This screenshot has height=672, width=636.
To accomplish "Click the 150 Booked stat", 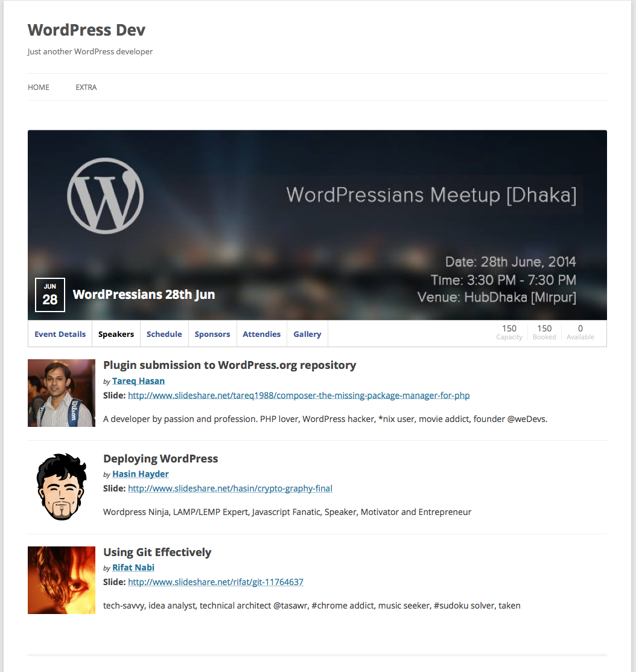I will [x=544, y=332].
